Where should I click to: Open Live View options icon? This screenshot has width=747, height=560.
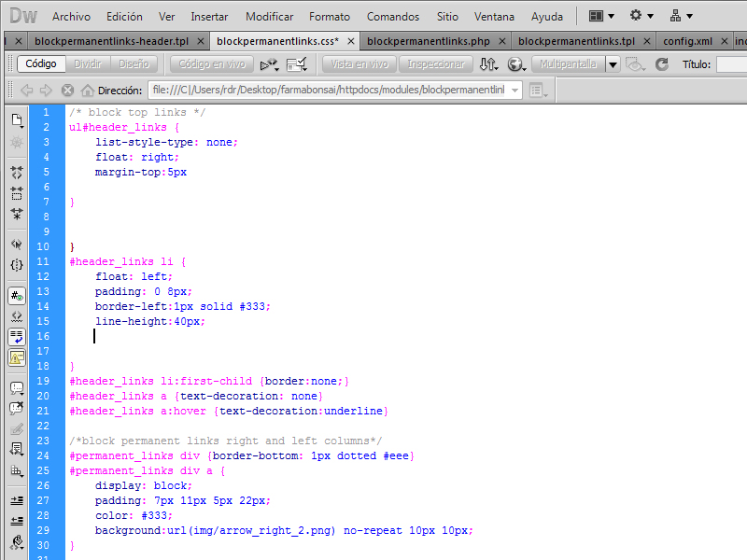[539, 90]
